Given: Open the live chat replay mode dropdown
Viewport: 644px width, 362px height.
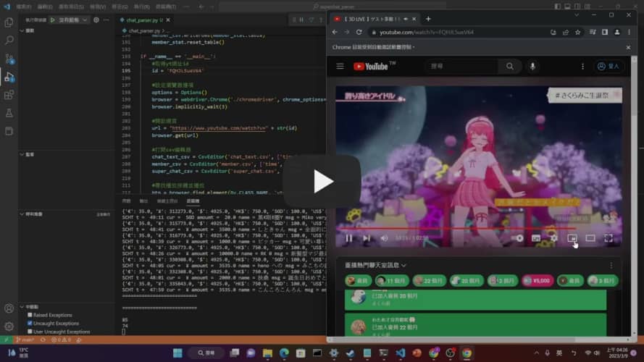Looking at the screenshot, I should pos(375,266).
